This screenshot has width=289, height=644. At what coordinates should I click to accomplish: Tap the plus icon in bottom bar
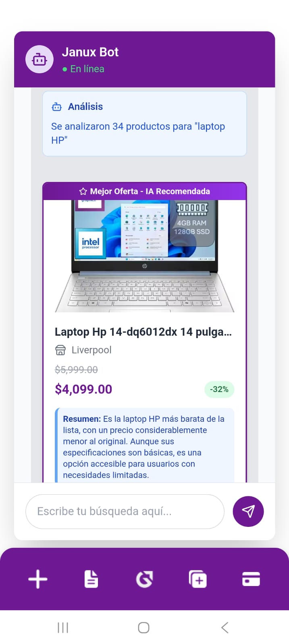[38, 579]
